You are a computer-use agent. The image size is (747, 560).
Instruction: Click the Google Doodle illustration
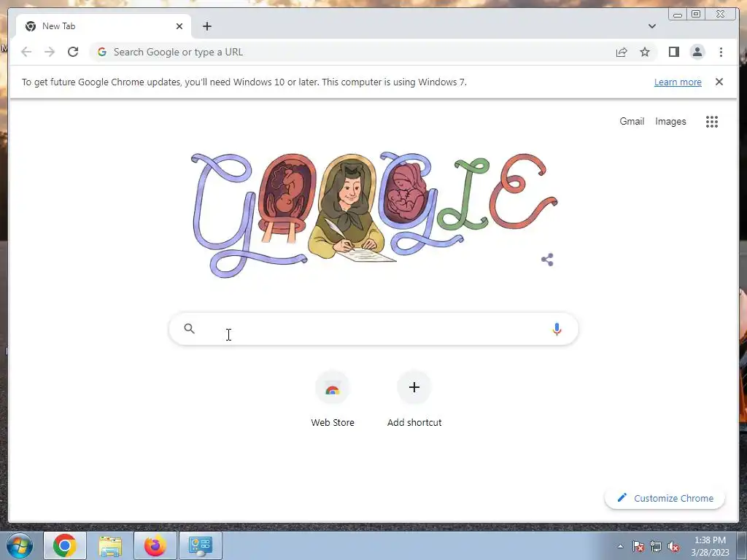[x=373, y=214]
